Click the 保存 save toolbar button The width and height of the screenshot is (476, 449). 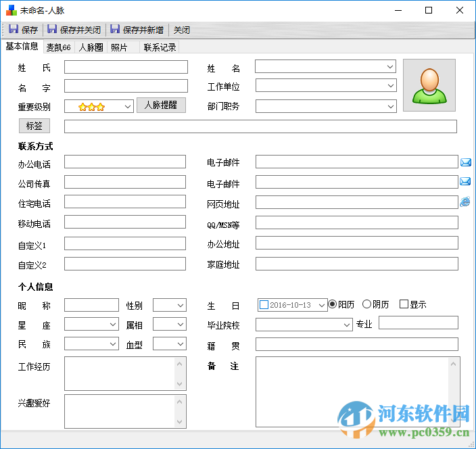tap(23, 30)
